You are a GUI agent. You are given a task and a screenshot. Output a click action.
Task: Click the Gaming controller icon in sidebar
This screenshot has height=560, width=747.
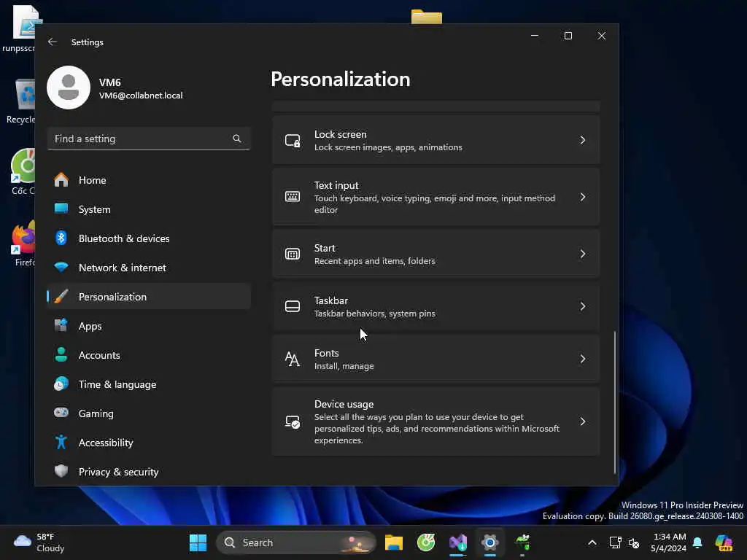pyautogui.click(x=61, y=413)
